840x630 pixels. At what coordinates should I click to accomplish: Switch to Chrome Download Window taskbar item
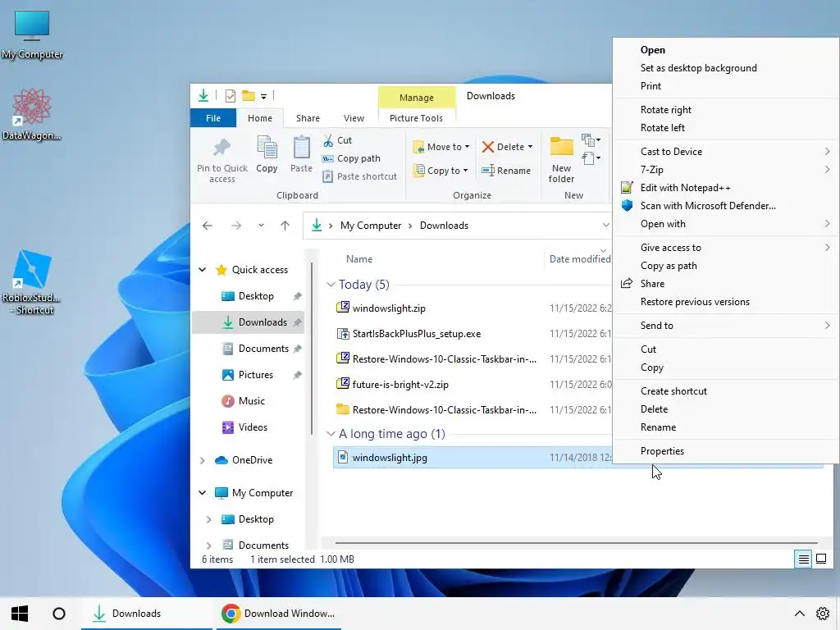pyautogui.click(x=279, y=614)
